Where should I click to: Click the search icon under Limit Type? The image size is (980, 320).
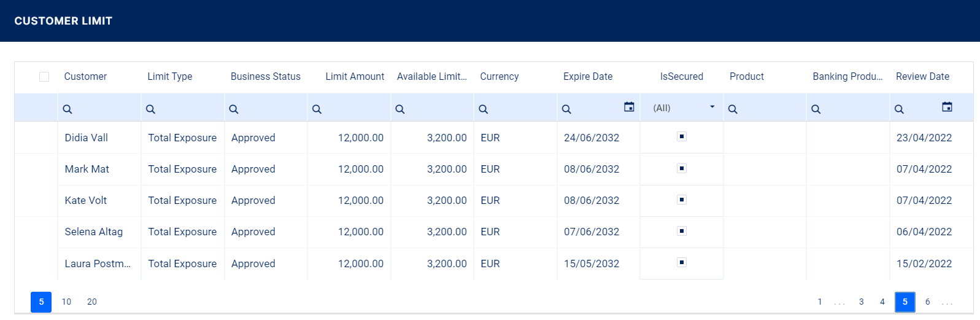150,109
